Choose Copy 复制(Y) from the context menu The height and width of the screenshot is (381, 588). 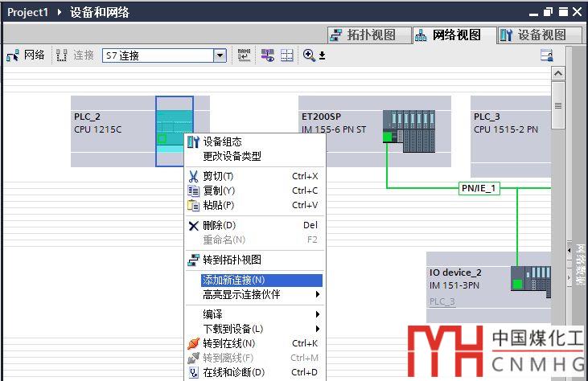pyautogui.click(x=255, y=190)
